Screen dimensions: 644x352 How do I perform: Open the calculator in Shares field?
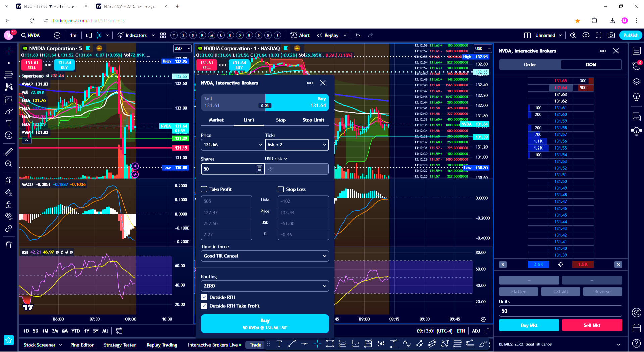pyautogui.click(x=259, y=169)
